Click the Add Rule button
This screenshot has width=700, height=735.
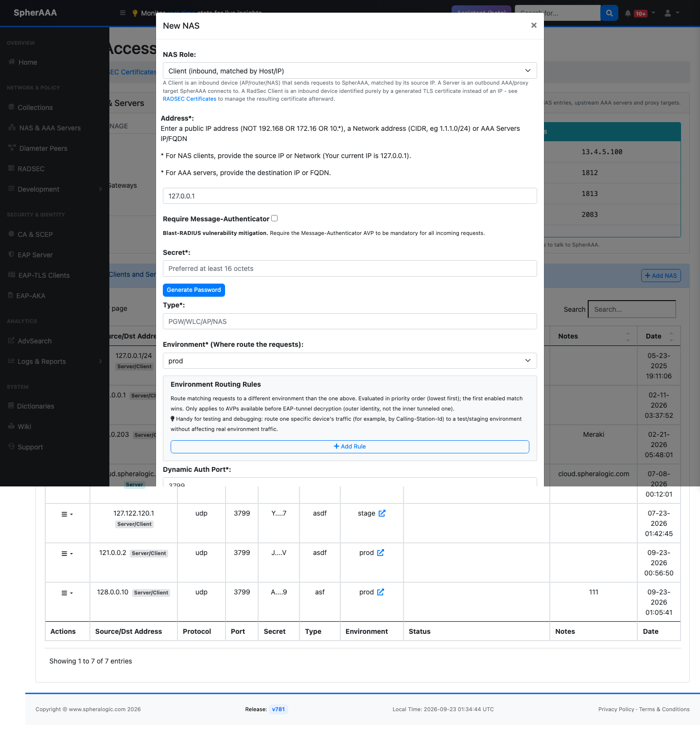(350, 447)
